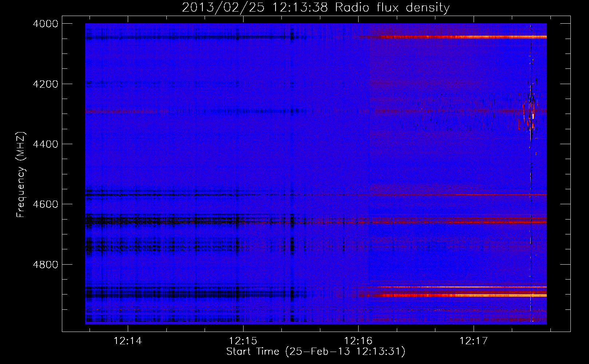Click the 4000 frequency tick label
The height and width of the screenshot is (364, 589).
click(x=46, y=24)
